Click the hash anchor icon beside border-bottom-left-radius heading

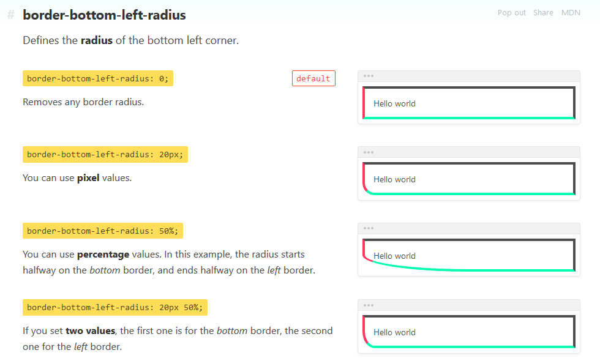coord(11,15)
